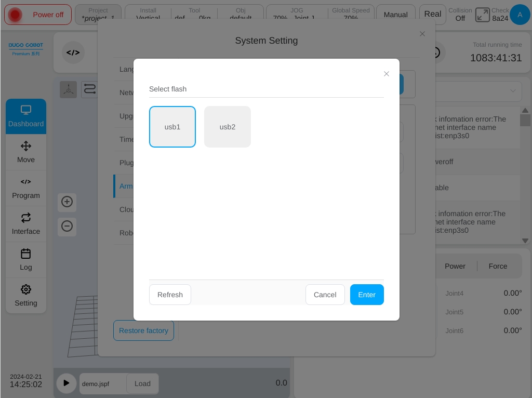The height and width of the screenshot is (398, 532).
Task: Cancel the Select flash dialog
Action: (x=325, y=295)
